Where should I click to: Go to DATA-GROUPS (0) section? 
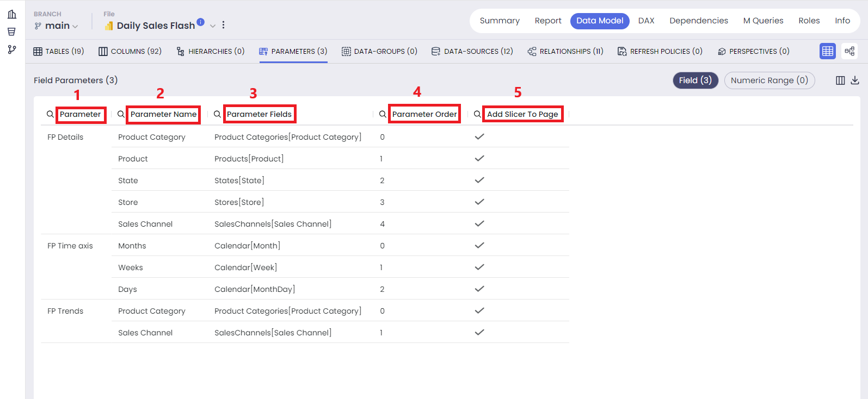380,51
